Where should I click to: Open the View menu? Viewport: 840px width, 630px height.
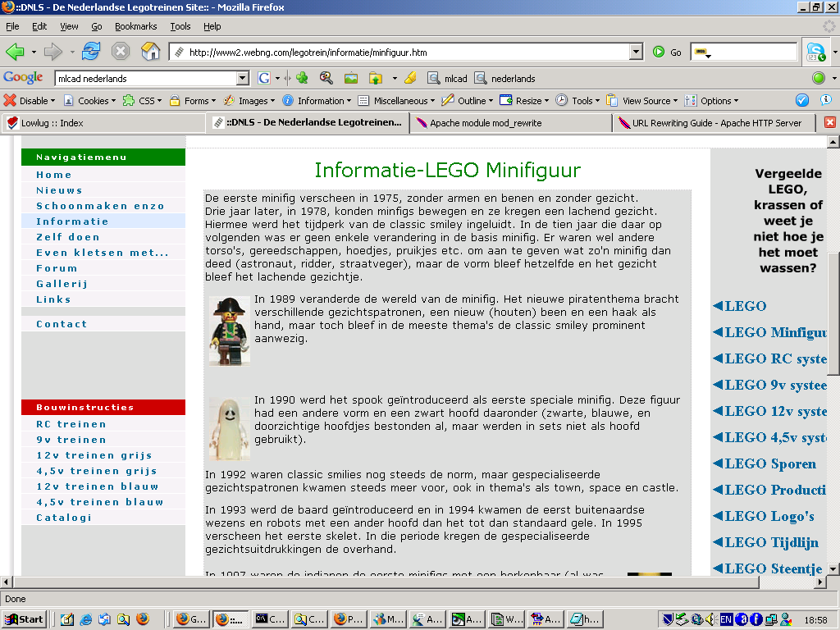tap(69, 26)
